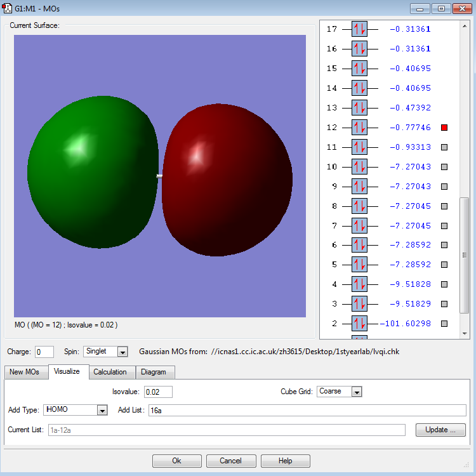Screen dimensions: 476x476
Task: Select the energy value -0.77746
Action: tap(410, 128)
